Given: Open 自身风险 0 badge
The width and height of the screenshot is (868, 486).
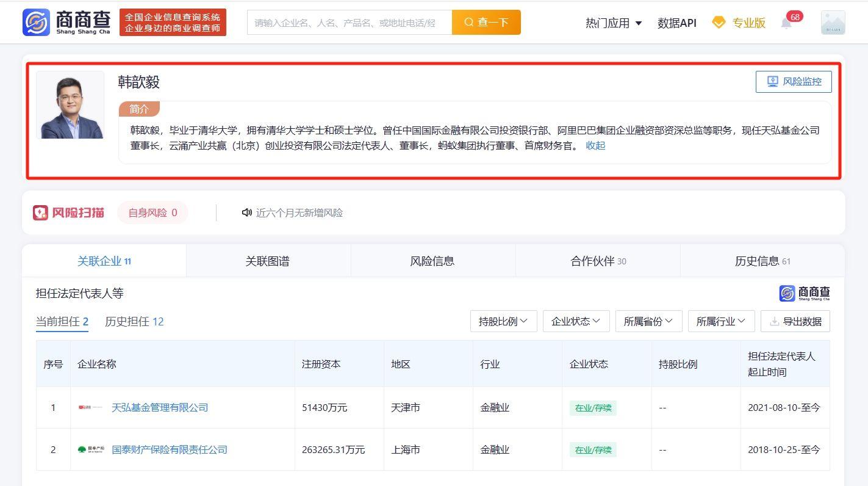Looking at the screenshot, I should coord(152,212).
